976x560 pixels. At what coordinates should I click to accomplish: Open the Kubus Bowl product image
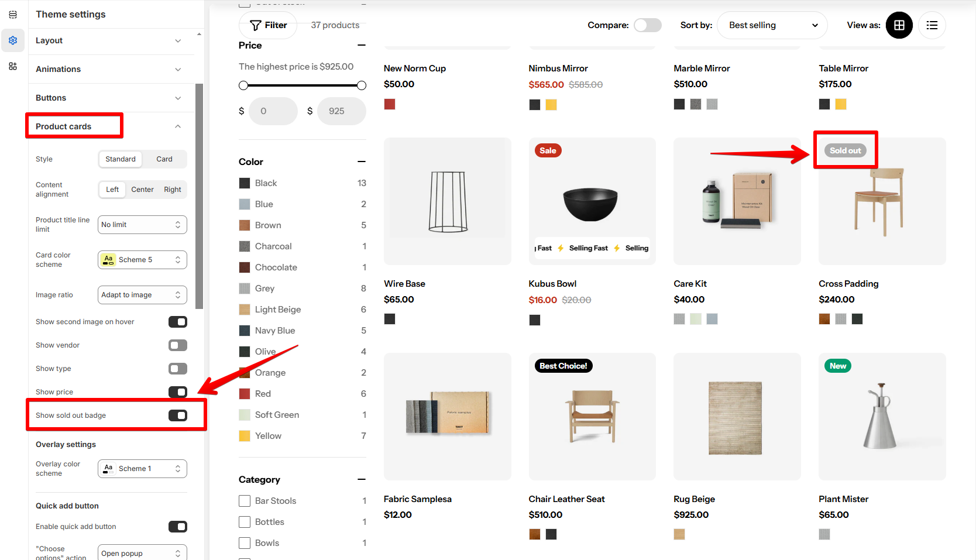(592, 201)
